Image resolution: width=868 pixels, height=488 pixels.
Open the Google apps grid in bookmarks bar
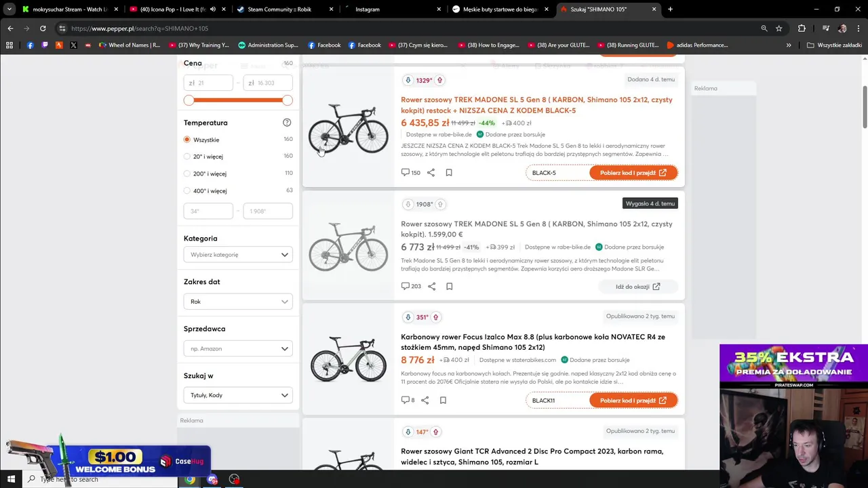click(x=9, y=45)
